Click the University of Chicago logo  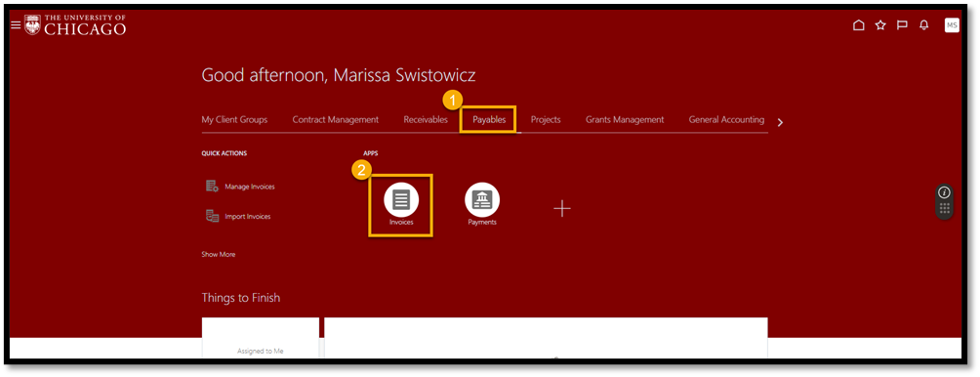(x=75, y=25)
